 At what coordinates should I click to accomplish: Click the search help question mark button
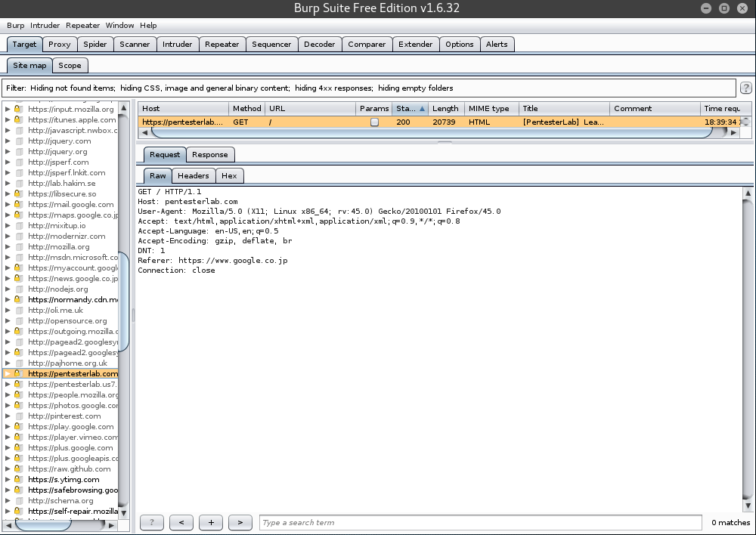[152, 522]
